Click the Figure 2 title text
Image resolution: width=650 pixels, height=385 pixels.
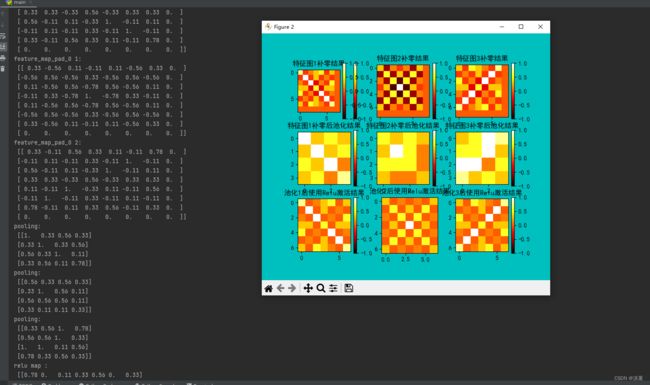(x=284, y=27)
